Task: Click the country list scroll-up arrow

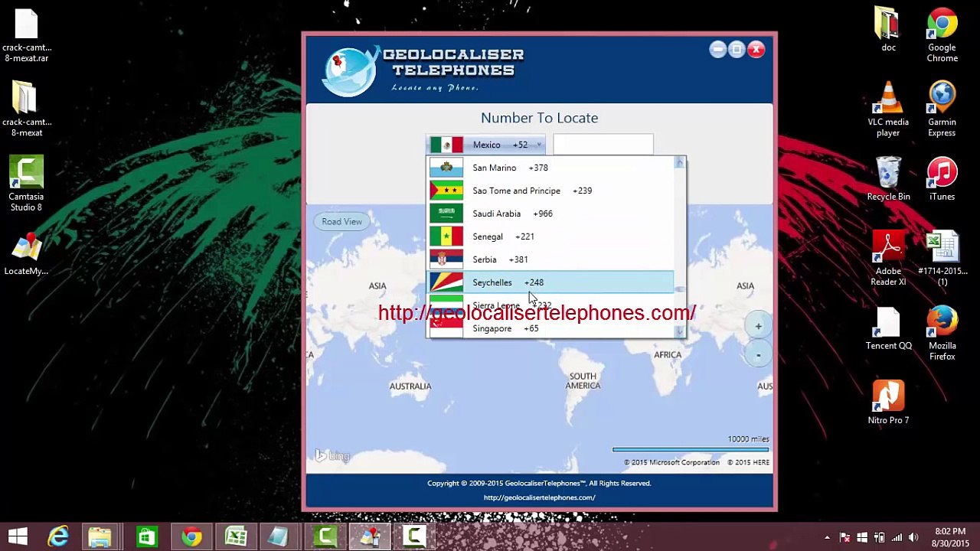Action: (x=680, y=163)
